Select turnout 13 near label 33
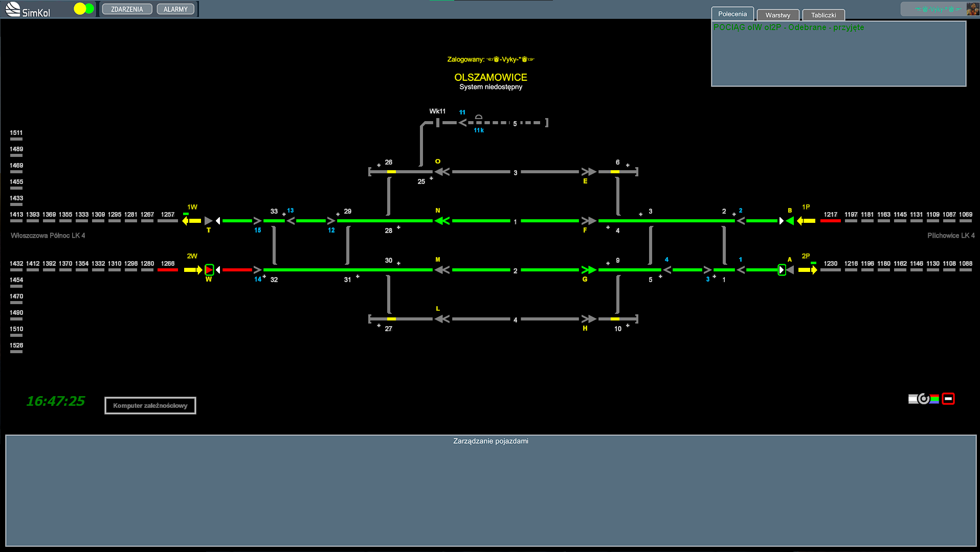 [291, 221]
